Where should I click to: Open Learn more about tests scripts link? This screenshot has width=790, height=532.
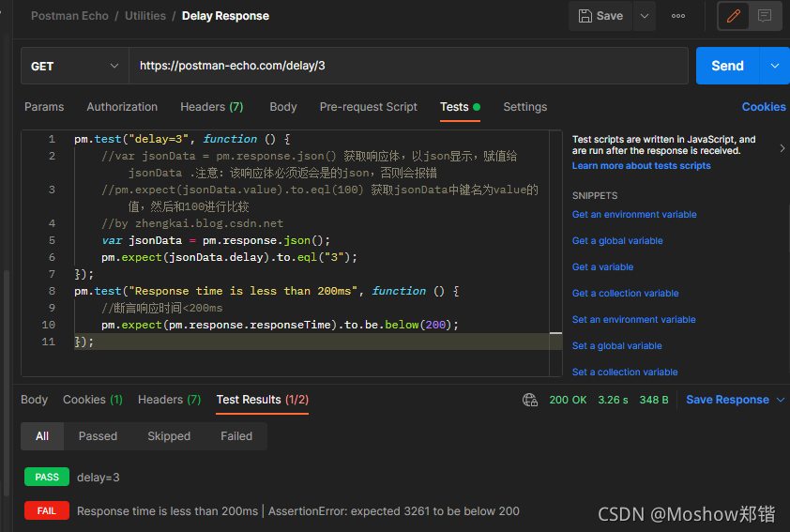click(641, 166)
